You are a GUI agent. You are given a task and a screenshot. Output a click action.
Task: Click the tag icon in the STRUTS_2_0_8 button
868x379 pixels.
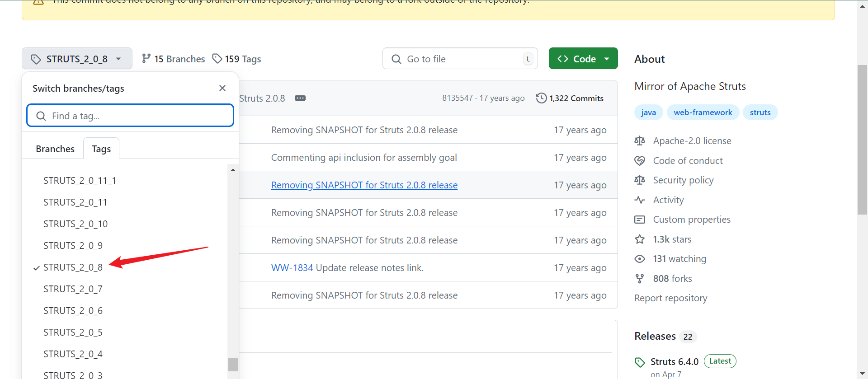coord(36,59)
